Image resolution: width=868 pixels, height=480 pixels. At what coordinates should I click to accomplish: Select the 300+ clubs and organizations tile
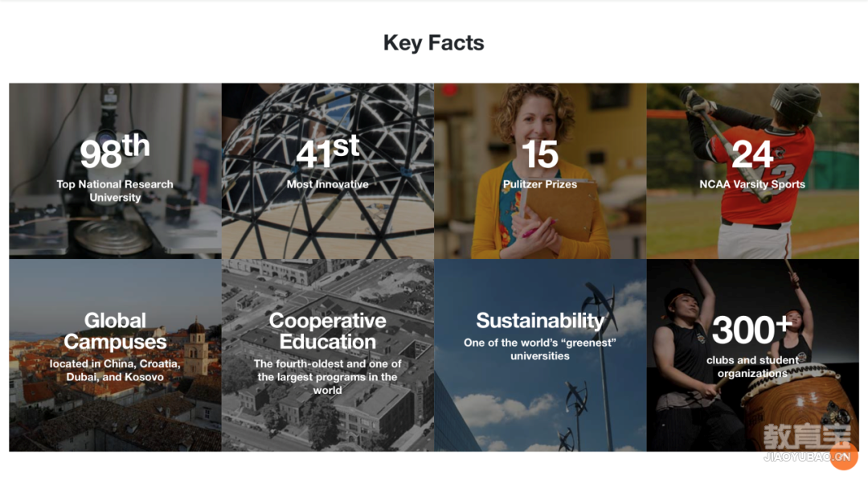point(753,355)
